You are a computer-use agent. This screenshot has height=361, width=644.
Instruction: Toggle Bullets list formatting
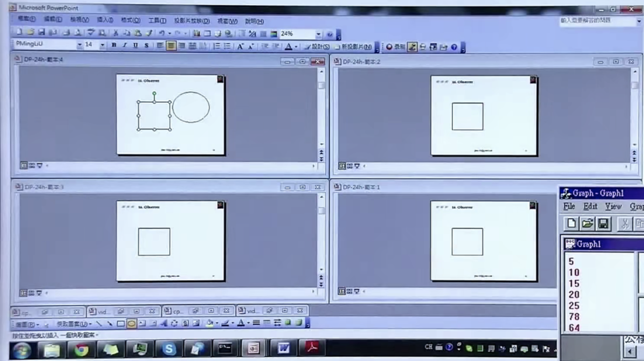(x=227, y=46)
